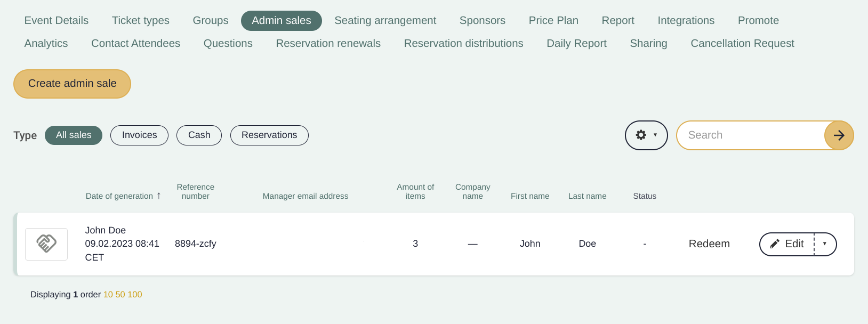868x324 pixels.
Task: Show only Reservations type
Action: coord(269,135)
